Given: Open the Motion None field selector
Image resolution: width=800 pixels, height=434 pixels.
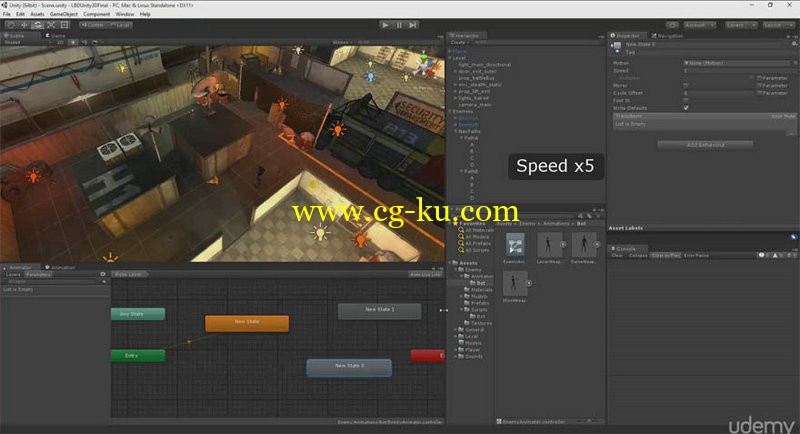Looking at the screenshot, I should (793, 63).
